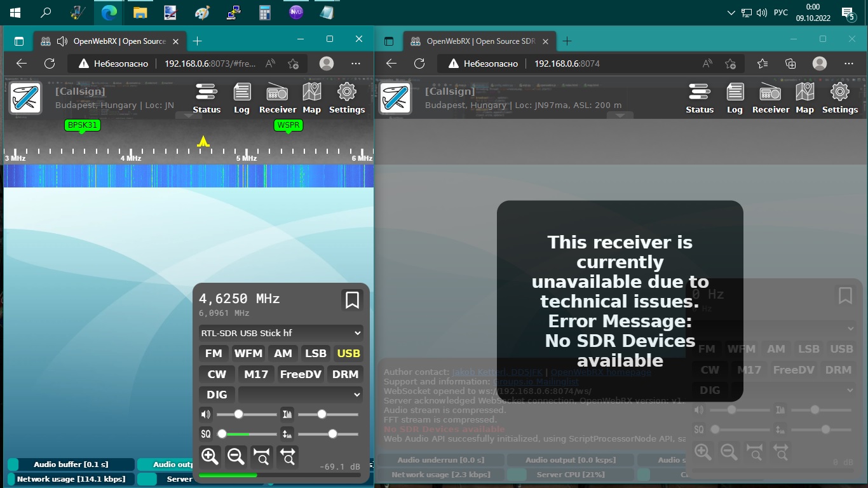
Task: Open Settings in the unavailable receiver window
Action: (x=839, y=98)
